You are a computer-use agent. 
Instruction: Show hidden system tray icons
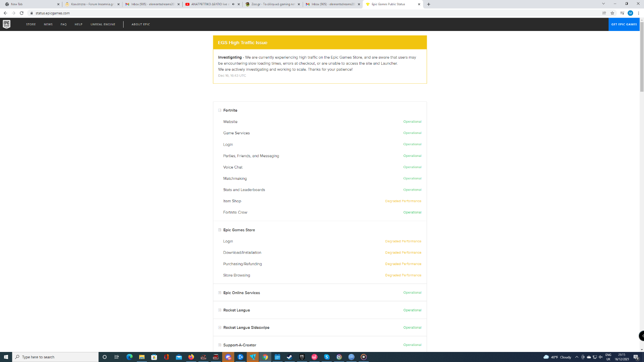tap(577, 357)
